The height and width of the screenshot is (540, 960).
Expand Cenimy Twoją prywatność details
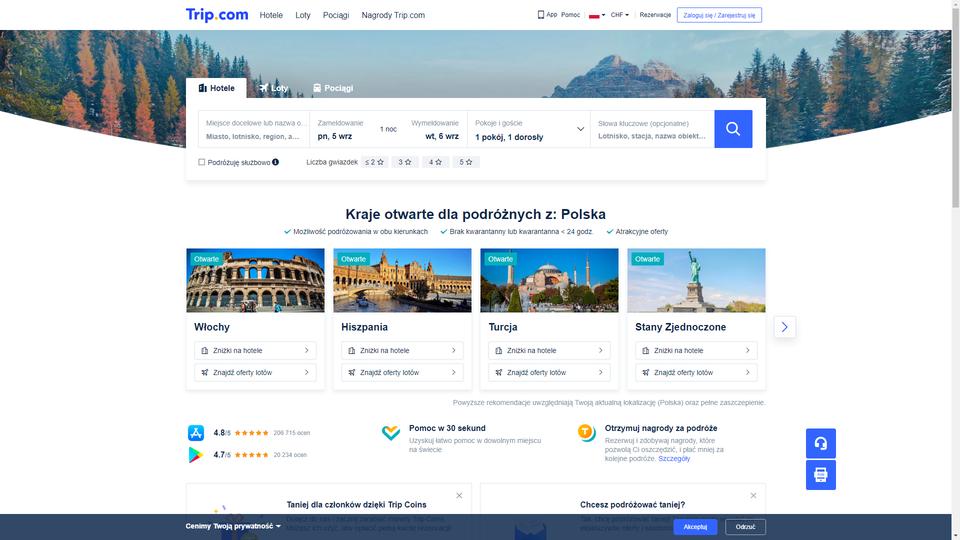click(233, 526)
